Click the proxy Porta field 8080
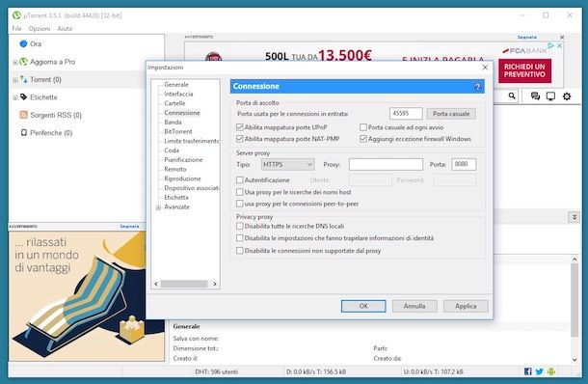Image resolution: width=588 pixels, height=384 pixels. coord(464,164)
